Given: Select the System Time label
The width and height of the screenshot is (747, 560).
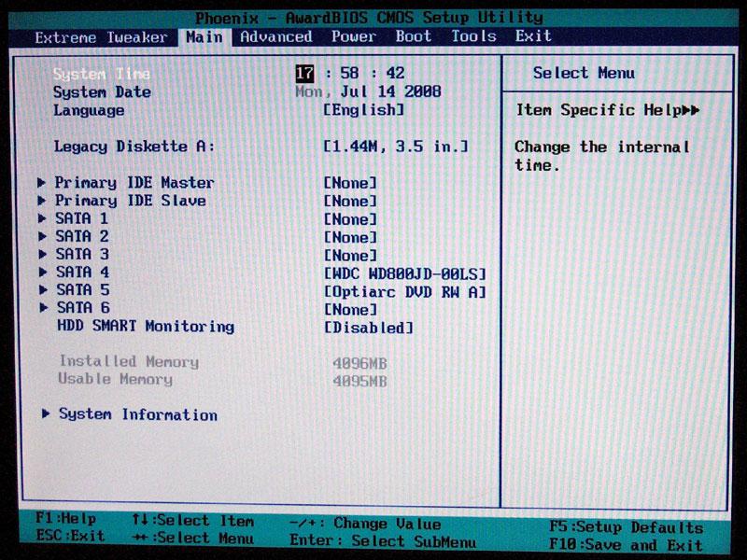Looking at the screenshot, I should (x=102, y=74).
